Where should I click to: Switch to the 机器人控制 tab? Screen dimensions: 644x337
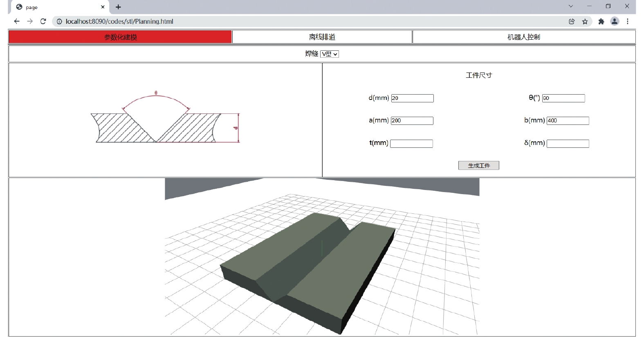click(523, 37)
